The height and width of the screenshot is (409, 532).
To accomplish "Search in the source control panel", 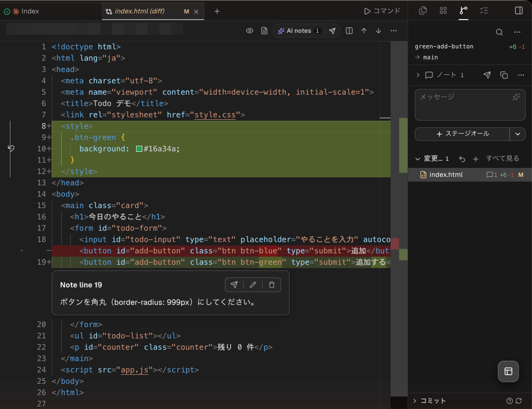I will click(x=499, y=32).
